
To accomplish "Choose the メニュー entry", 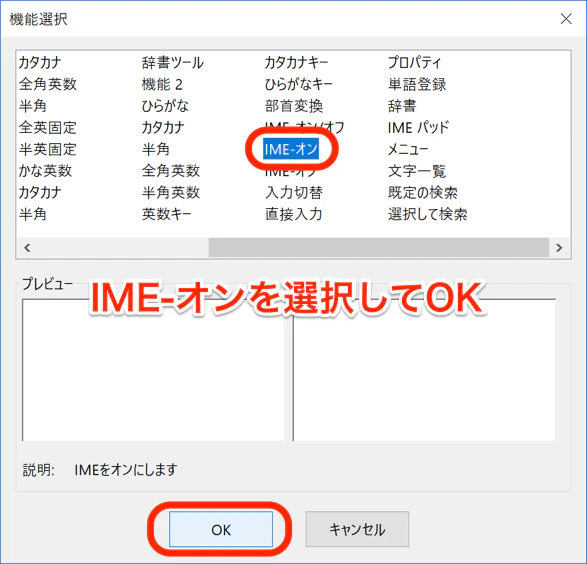I will [x=408, y=149].
